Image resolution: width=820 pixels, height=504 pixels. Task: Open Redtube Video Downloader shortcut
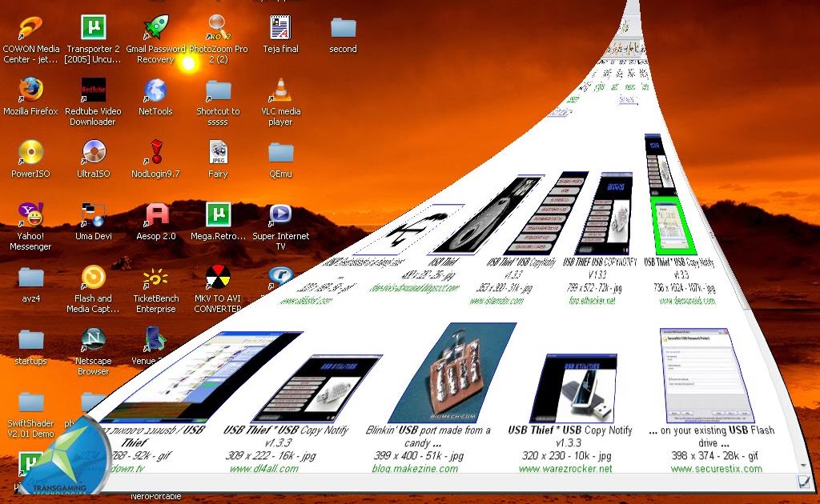tap(93, 90)
